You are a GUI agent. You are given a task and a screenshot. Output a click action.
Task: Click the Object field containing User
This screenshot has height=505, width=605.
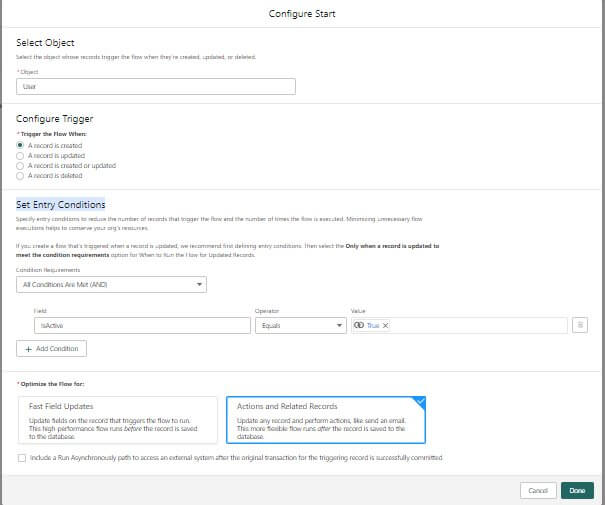tap(156, 87)
